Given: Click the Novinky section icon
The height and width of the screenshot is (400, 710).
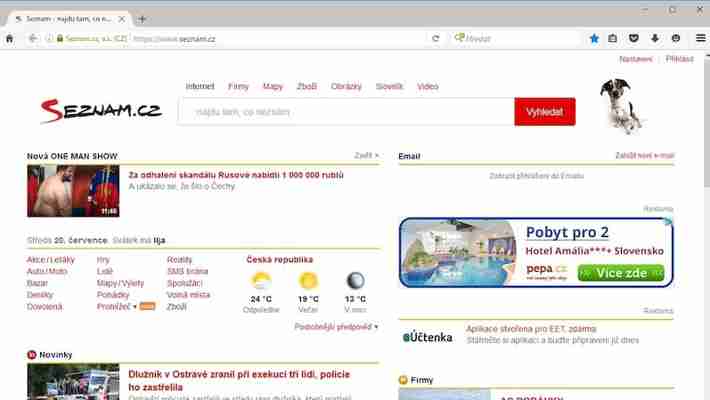Looking at the screenshot, I should (x=32, y=355).
